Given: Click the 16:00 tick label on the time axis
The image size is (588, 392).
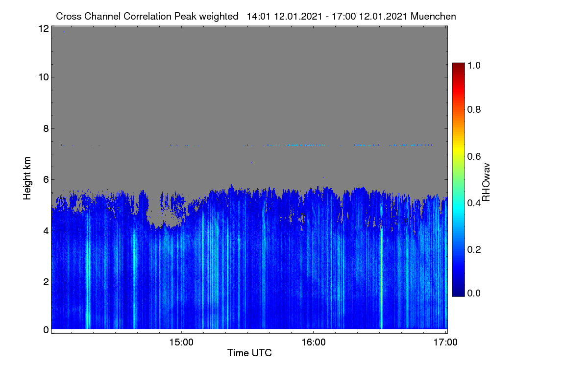Looking at the screenshot, I should [313, 343].
